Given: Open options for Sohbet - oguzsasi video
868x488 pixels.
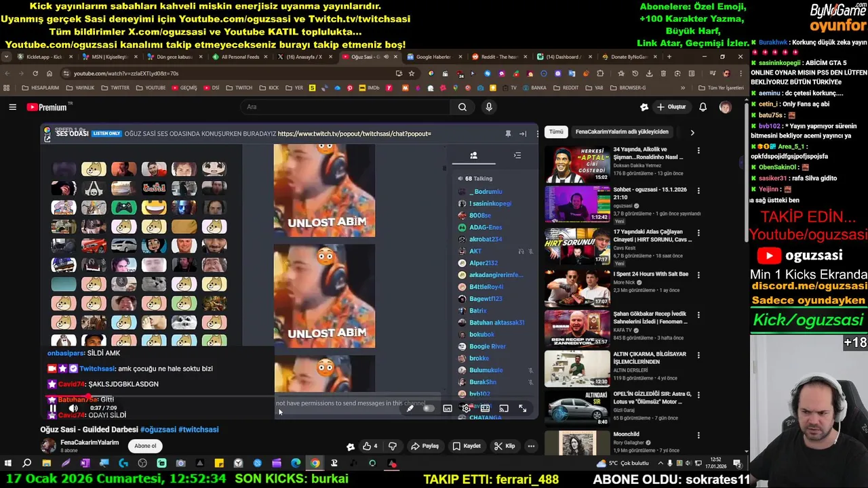Looking at the screenshot, I should (x=698, y=190).
